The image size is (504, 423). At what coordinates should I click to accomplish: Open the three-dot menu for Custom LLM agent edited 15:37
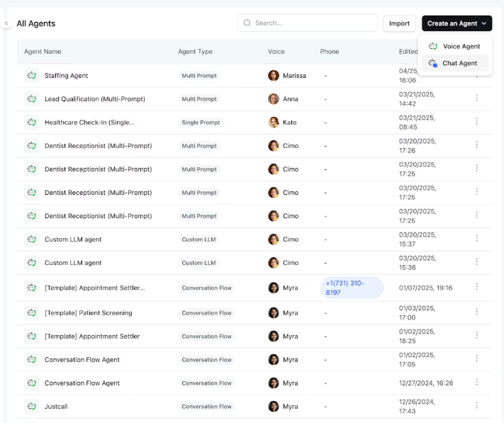(x=476, y=238)
